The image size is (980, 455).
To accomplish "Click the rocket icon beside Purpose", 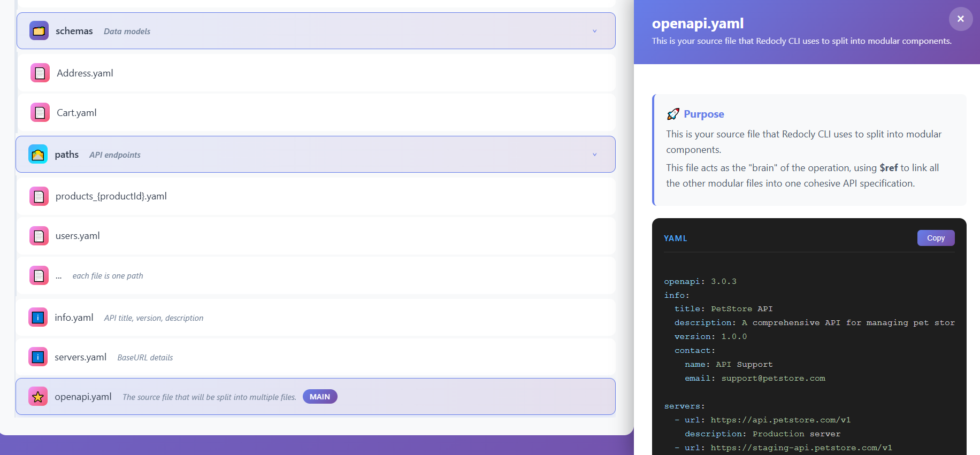I will pos(673,114).
